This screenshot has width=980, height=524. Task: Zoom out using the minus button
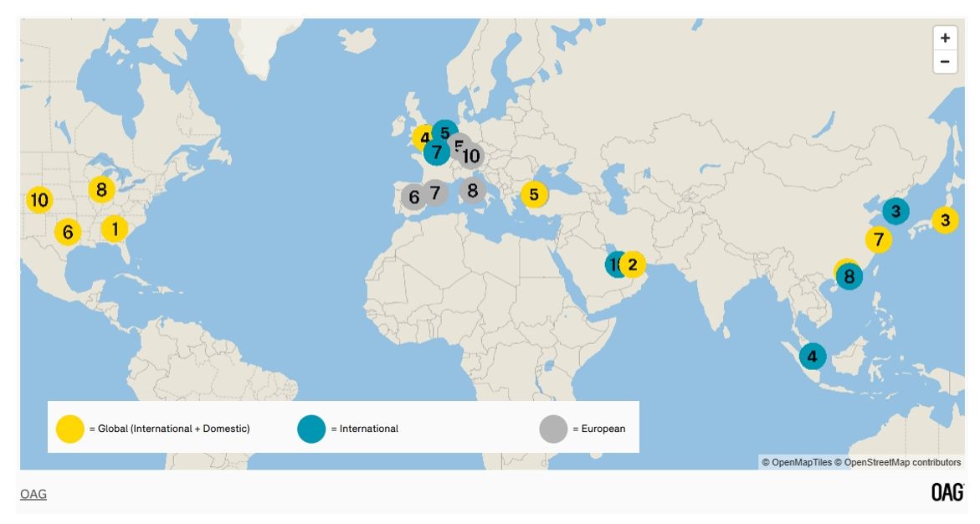pos(945,62)
